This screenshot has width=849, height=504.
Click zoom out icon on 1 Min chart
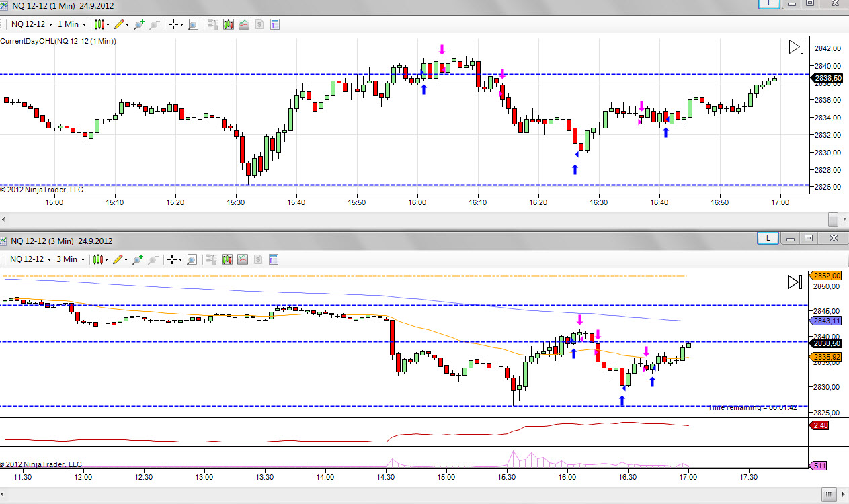coord(155,24)
